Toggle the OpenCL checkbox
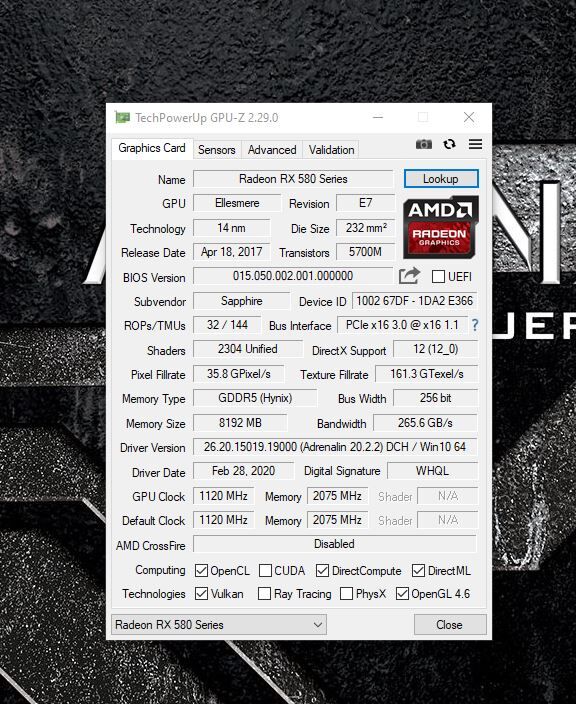 pos(201,571)
